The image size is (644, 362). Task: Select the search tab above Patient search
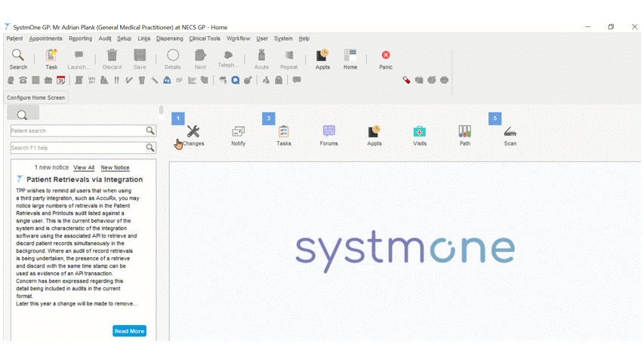23,113
